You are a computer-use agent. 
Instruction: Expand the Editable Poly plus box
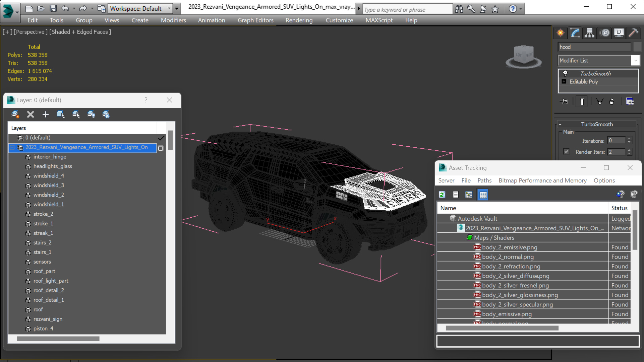[x=564, y=82]
